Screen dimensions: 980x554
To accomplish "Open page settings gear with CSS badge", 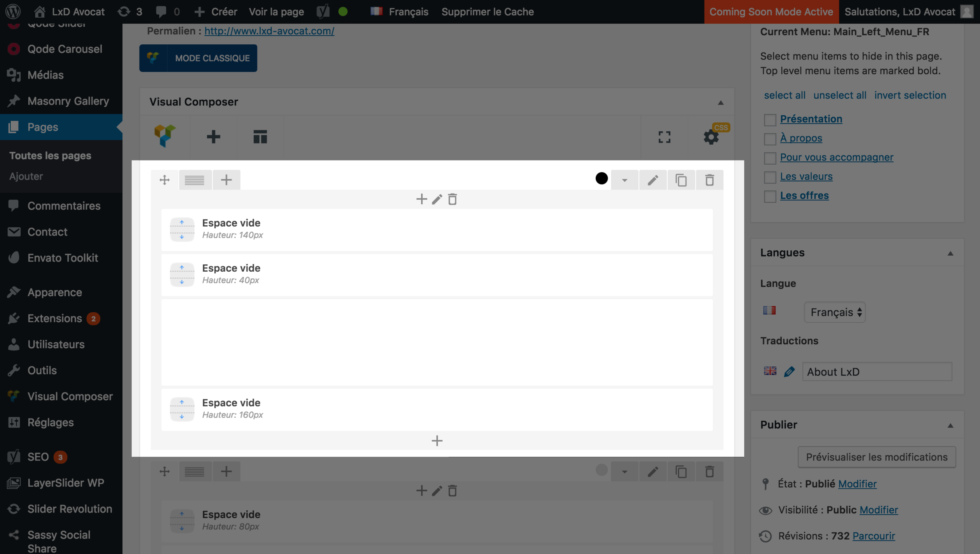I will point(711,137).
